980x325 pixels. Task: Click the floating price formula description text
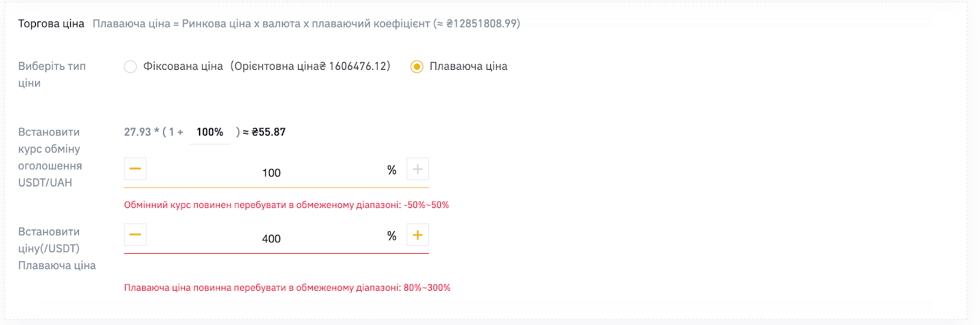[306, 24]
